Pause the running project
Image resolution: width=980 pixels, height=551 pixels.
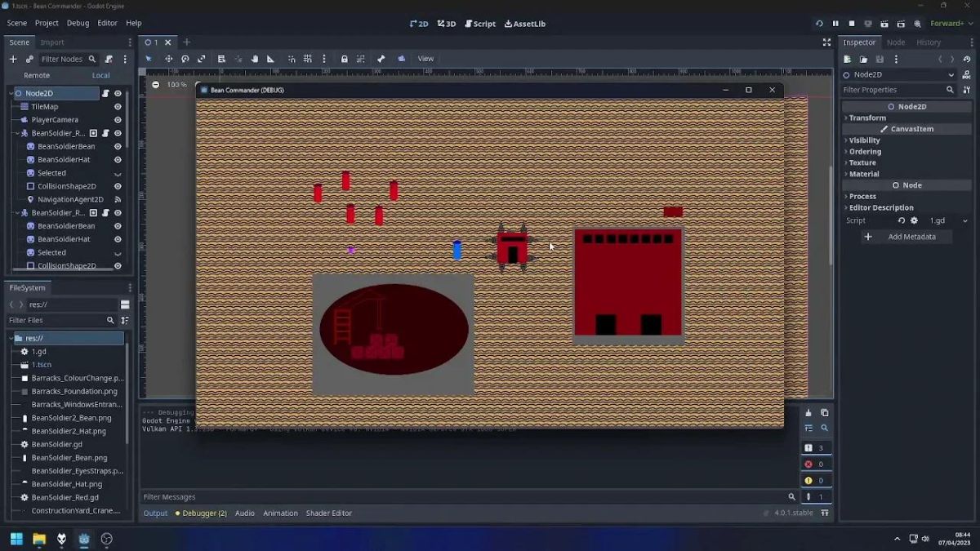point(835,24)
